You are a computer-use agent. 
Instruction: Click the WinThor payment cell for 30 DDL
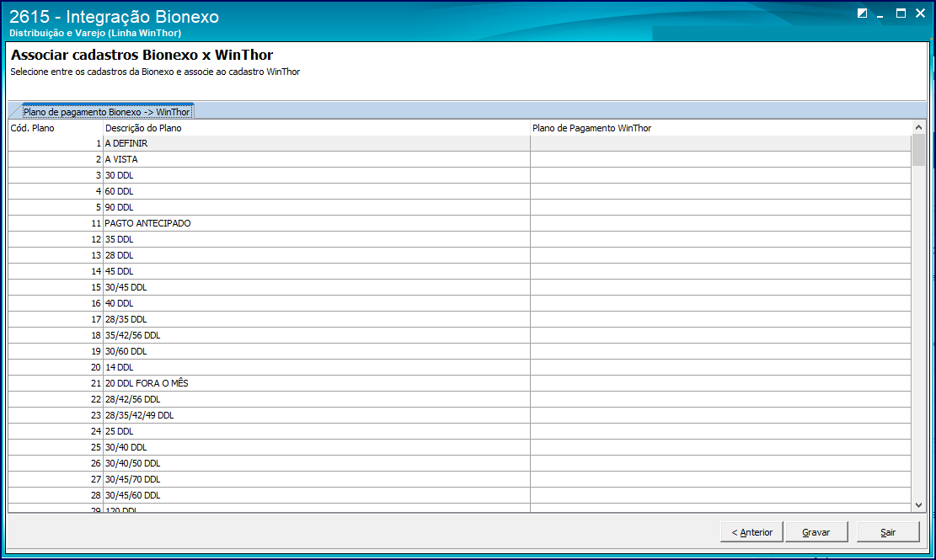tap(720, 175)
